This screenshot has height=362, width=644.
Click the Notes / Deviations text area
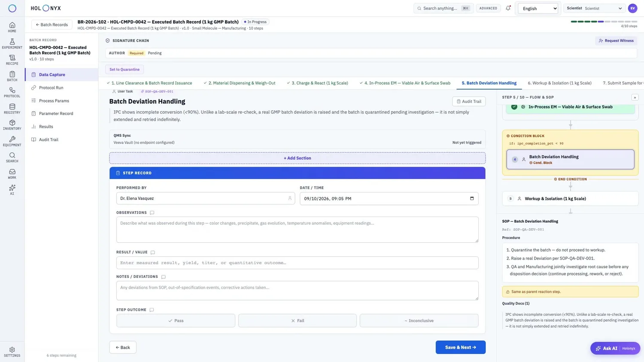[297, 290]
